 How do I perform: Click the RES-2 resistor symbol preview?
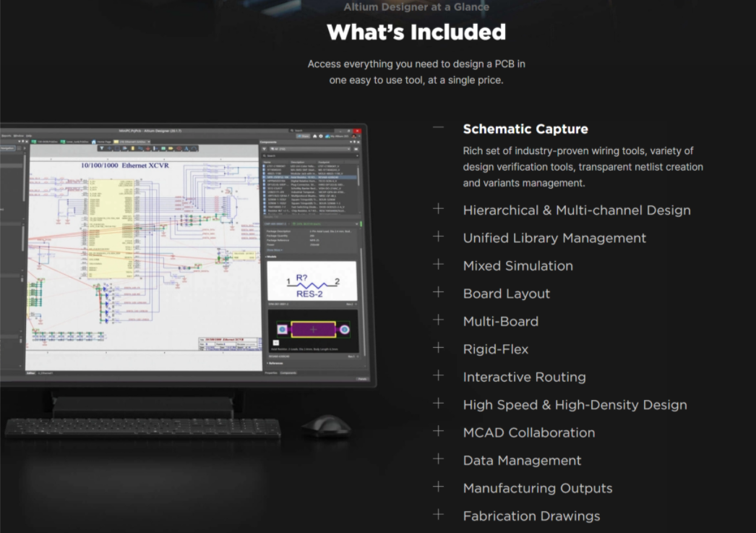point(312,281)
